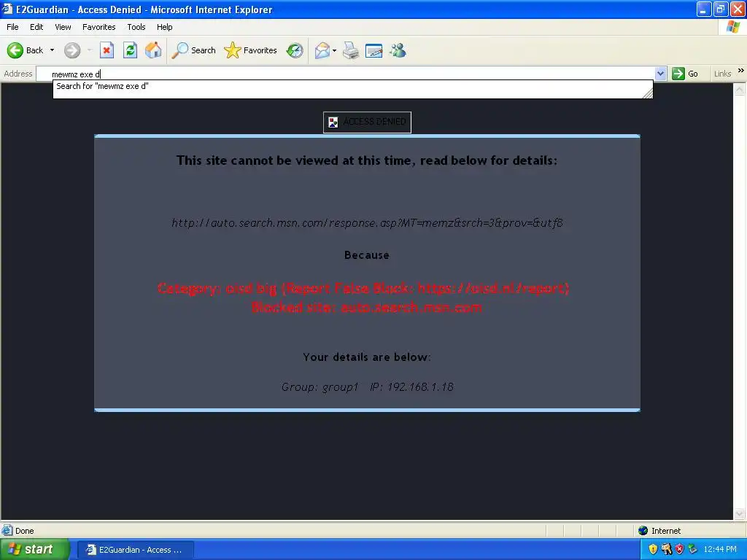
Task: Click the page scrollbar up arrow
Action: (x=740, y=89)
